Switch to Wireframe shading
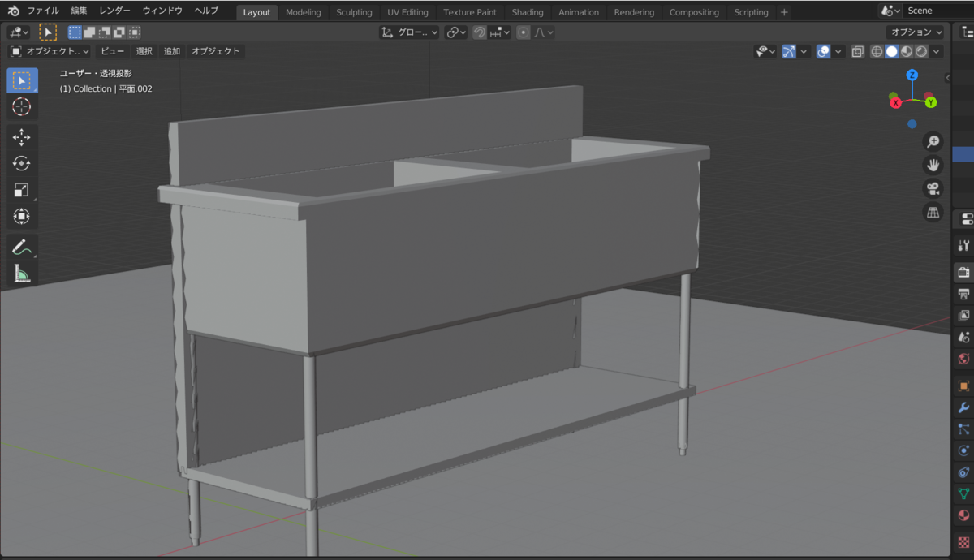This screenshot has height=560, width=974. (877, 51)
